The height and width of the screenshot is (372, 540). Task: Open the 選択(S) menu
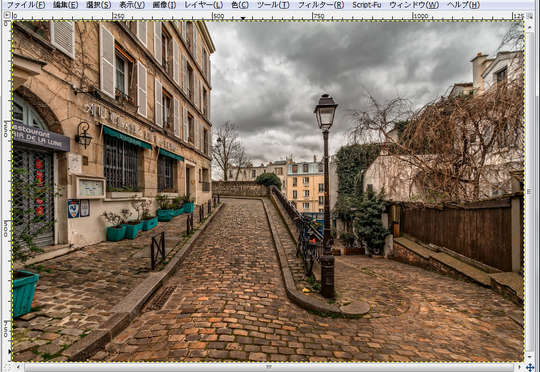click(98, 5)
